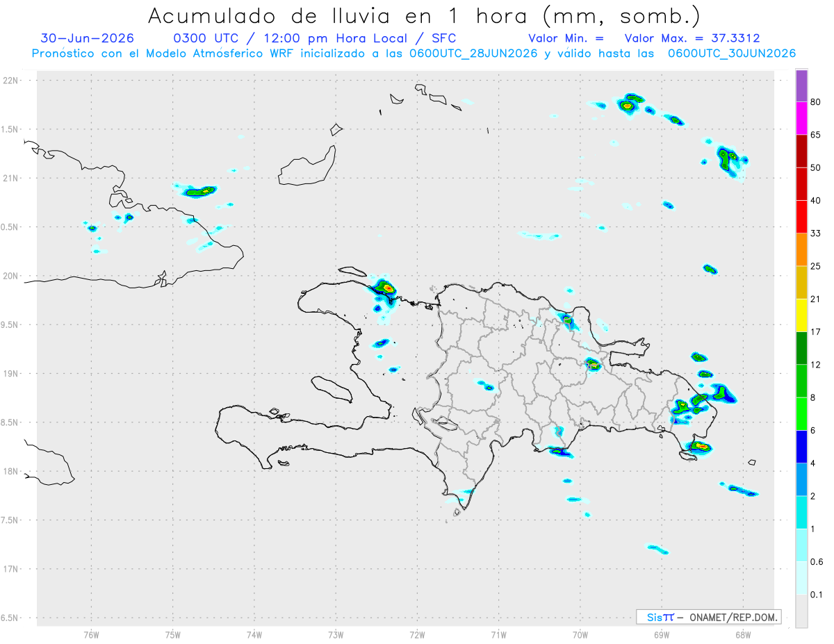Select the '69W' longitude label
This screenshot has width=834, height=644.
[662, 634]
